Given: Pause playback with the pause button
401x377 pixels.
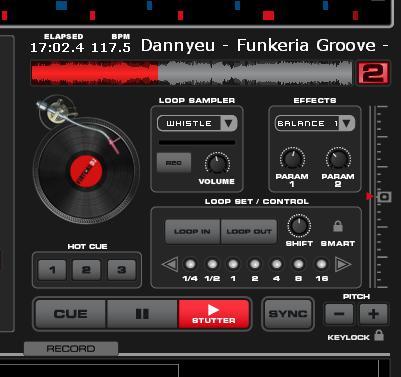Looking at the screenshot, I should (x=142, y=314).
